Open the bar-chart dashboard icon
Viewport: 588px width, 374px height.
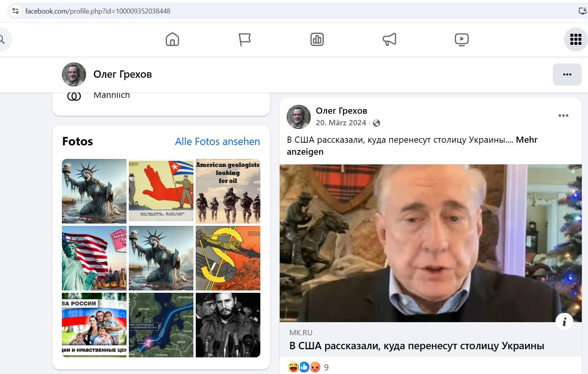[x=317, y=39]
